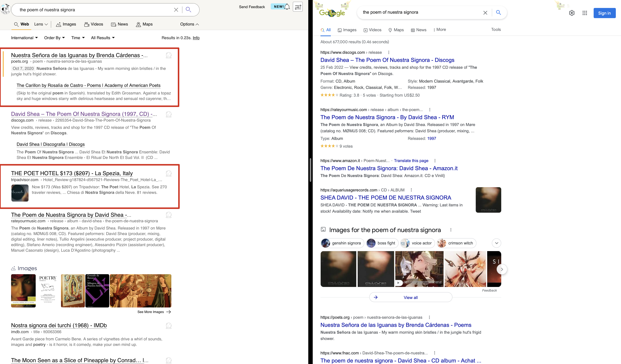Switch to the Kagi Videos tab
The image size is (621, 364).
click(94, 24)
